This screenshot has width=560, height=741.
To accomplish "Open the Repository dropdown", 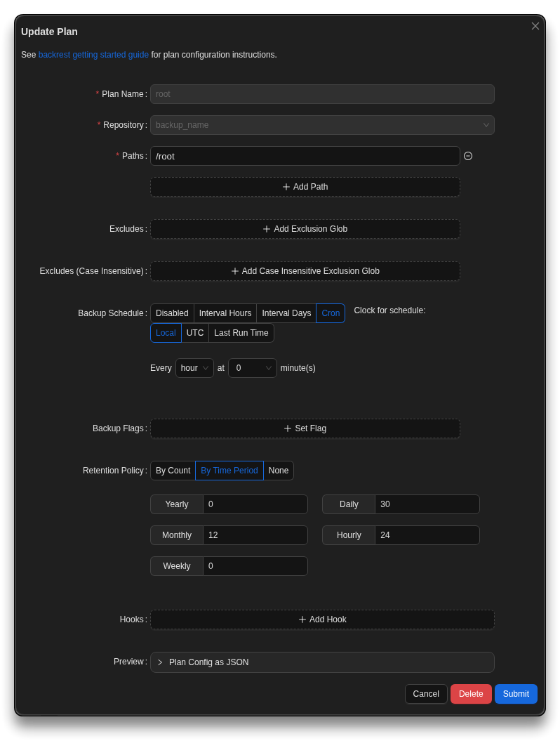I will click(x=322, y=125).
